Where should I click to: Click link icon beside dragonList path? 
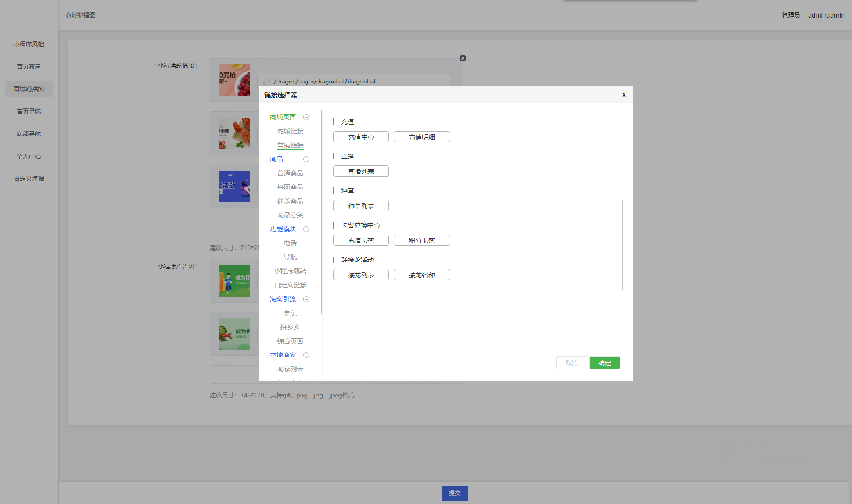(266, 82)
